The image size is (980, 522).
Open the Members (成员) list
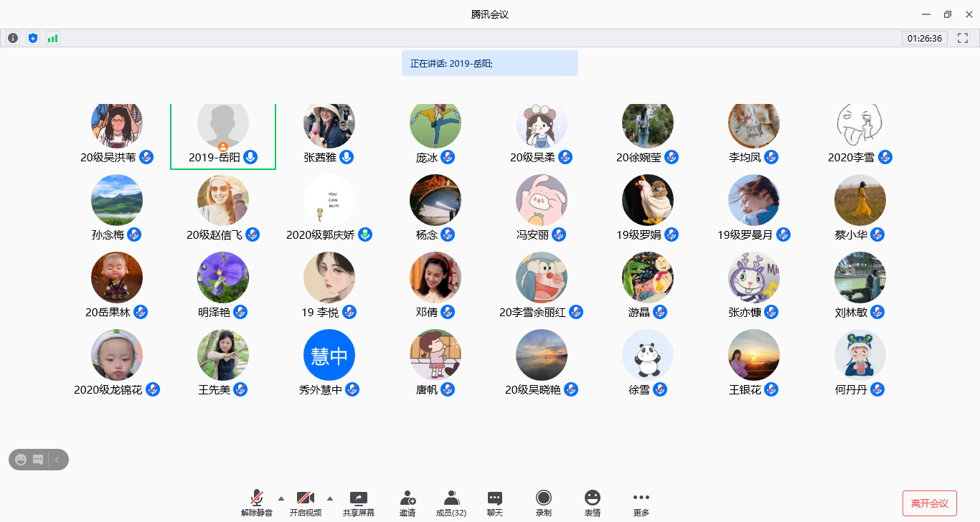coord(451,503)
